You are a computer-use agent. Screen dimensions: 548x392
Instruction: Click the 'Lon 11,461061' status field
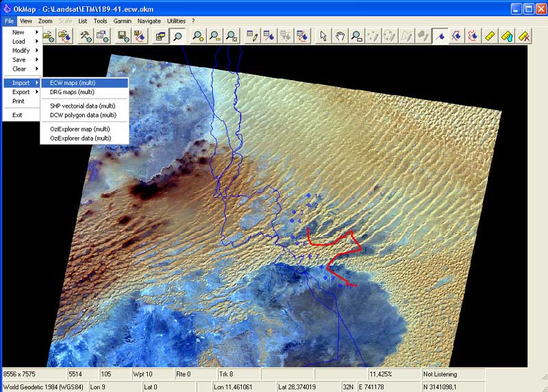tap(244, 387)
